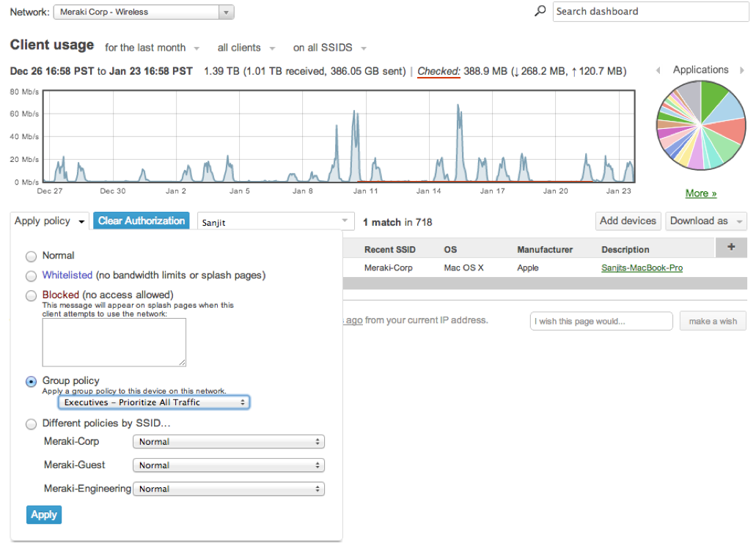Select the Group policy radio button
The height and width of the screenshot is (543, 756).
coord(32,382)
